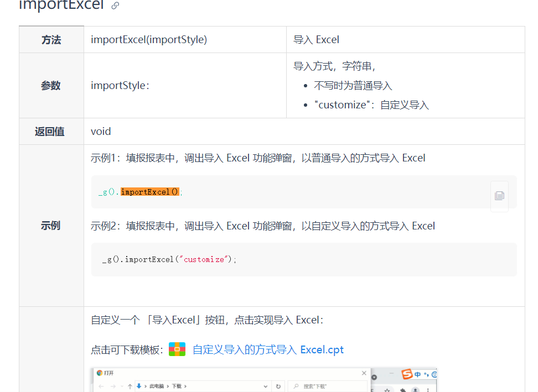Click the importExcel page heading
This screenshot has width=538, height=392.
pyautogui.click(x=61, y=5)
